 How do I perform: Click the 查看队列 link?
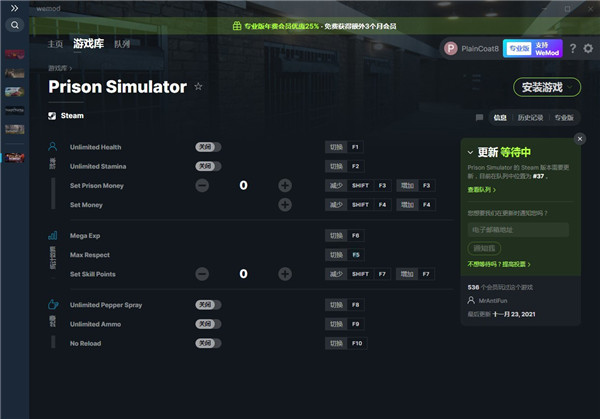click(x=482, y=189)
